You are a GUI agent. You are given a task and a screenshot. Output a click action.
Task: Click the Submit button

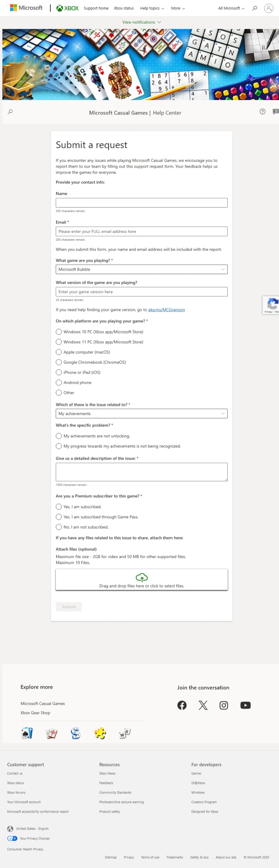[x=69, y=607]
